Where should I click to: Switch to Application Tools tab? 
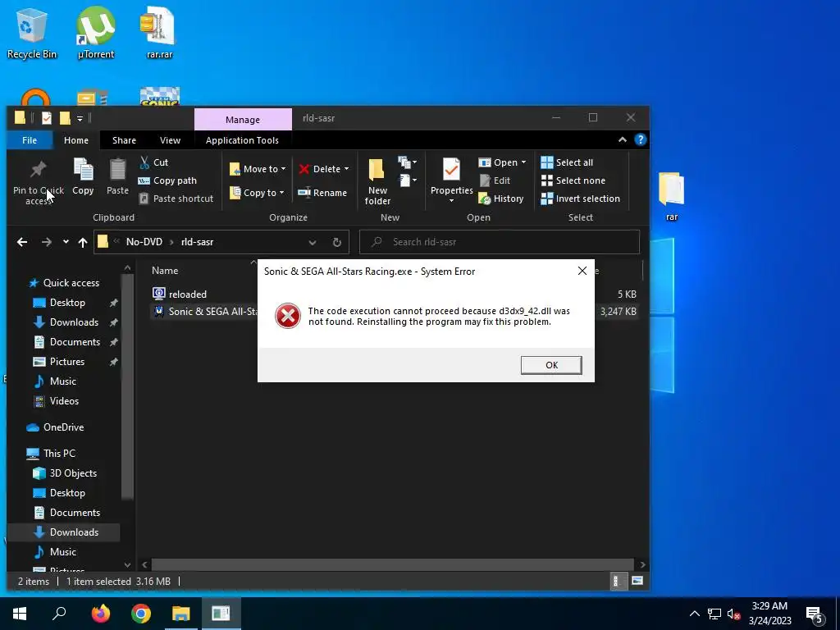pos(242,140)
